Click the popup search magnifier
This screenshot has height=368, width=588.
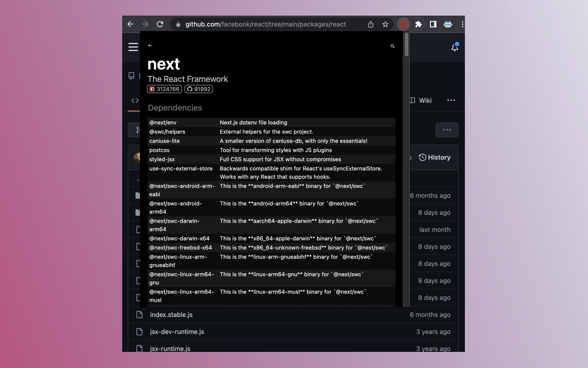(392, 46)
